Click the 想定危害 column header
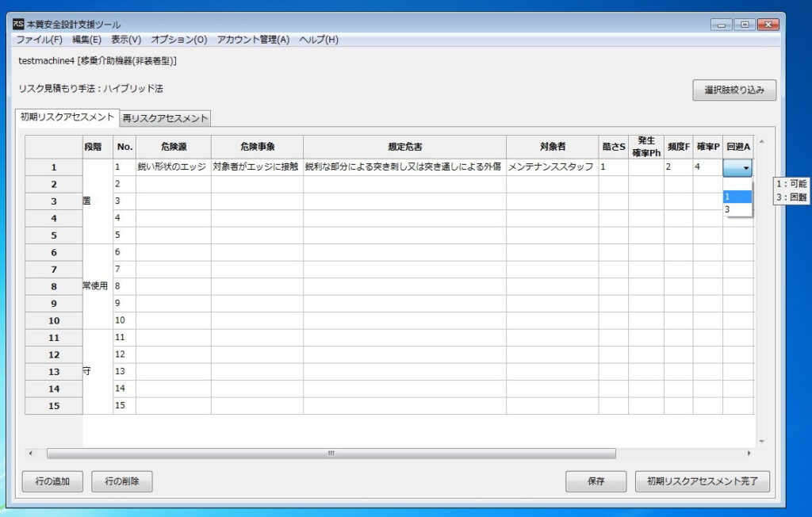 pyautogui.click(x=405, y=147)
